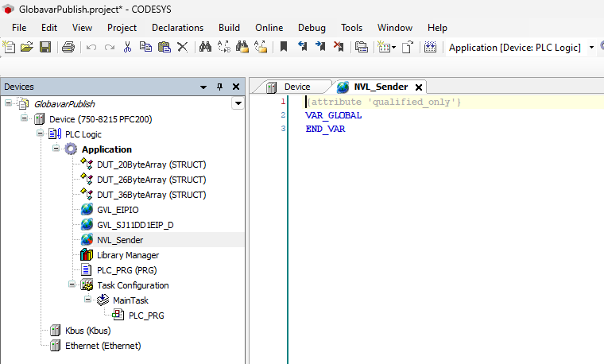Click the Replace in Project icon
The height and width of the screenshot is (364, 604).
point(261,47)
